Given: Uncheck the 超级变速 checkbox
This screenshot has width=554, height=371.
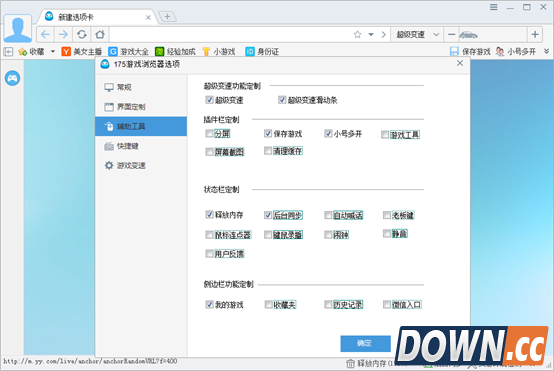Looking at the screenshot, I should point(209,100).
